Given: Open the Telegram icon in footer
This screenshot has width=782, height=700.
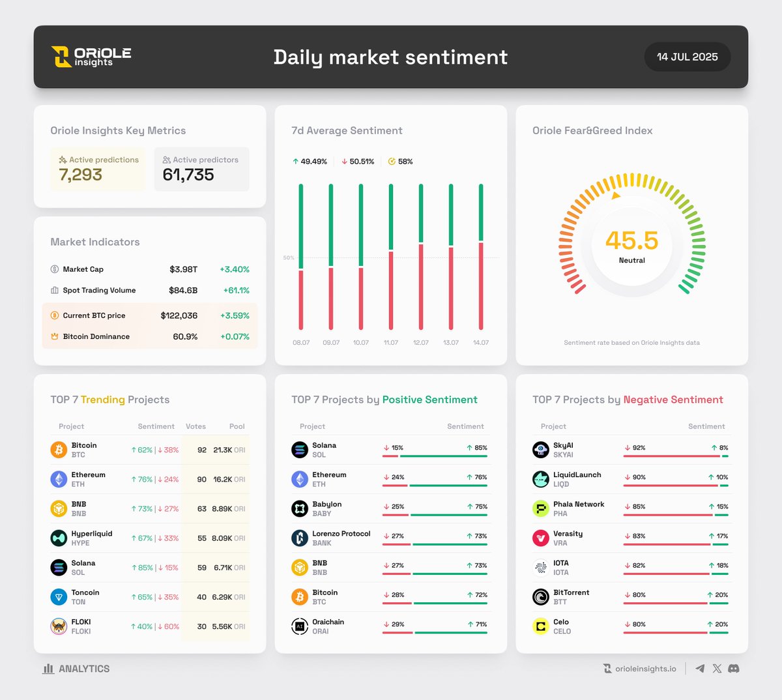Looking at the screenshot, I should point(700,669).
